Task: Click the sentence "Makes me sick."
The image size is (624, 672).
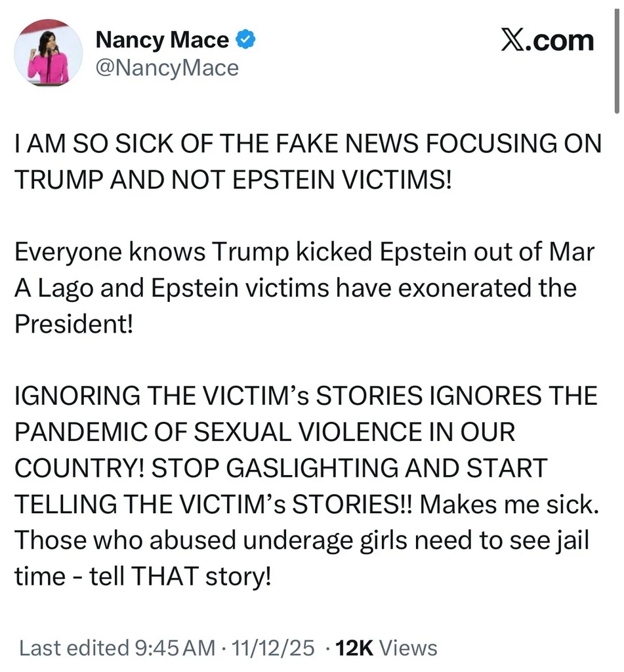Action: 509,505
